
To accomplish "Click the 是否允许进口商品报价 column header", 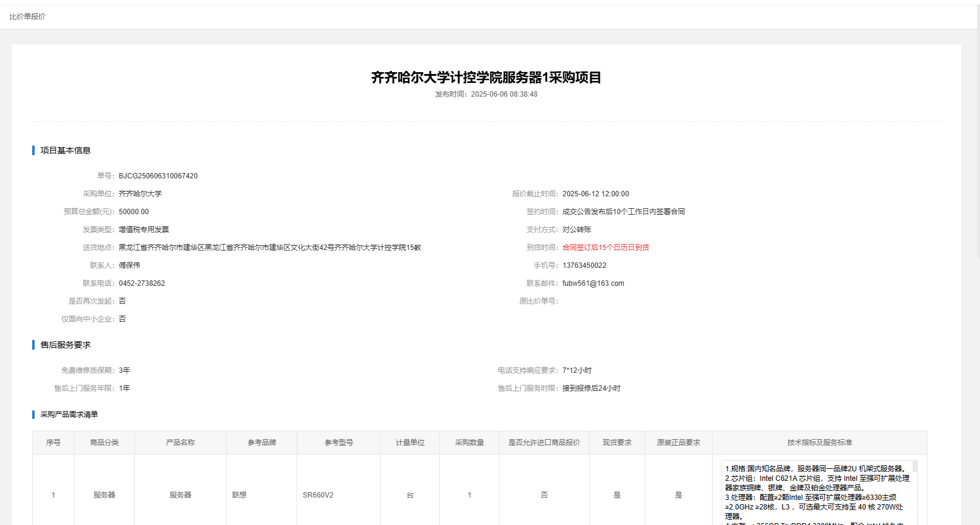I will point(544,443).
